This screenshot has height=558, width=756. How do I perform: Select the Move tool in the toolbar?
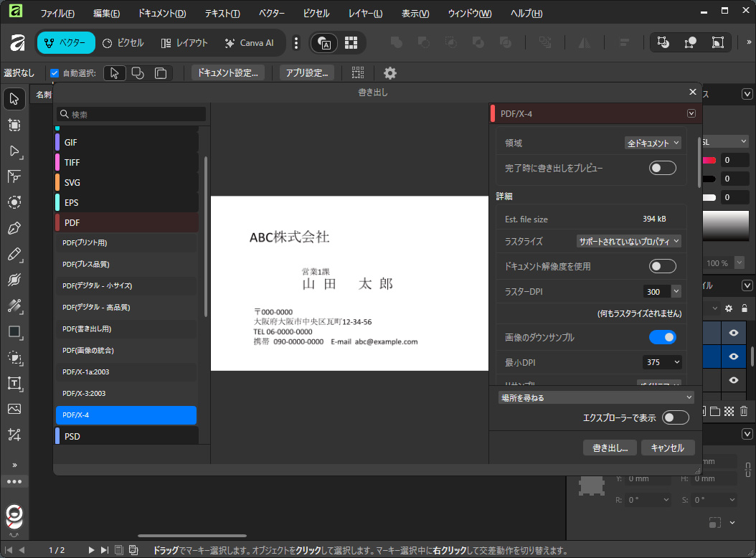14,98
